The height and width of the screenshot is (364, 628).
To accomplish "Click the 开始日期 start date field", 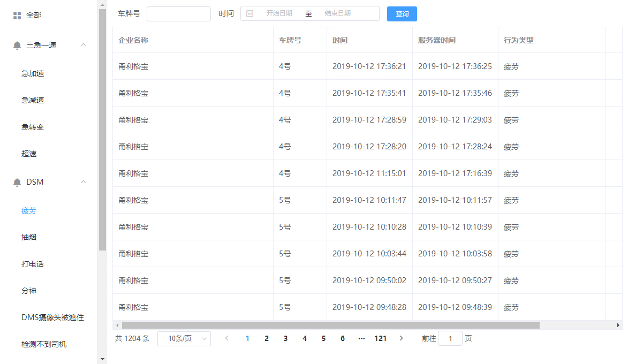I will point(279,13).
